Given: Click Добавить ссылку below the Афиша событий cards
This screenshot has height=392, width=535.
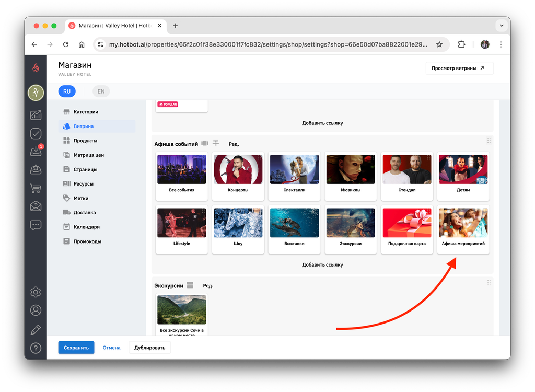Looking at the screenshot, I should pyautogui.click(x=322, y=264).
